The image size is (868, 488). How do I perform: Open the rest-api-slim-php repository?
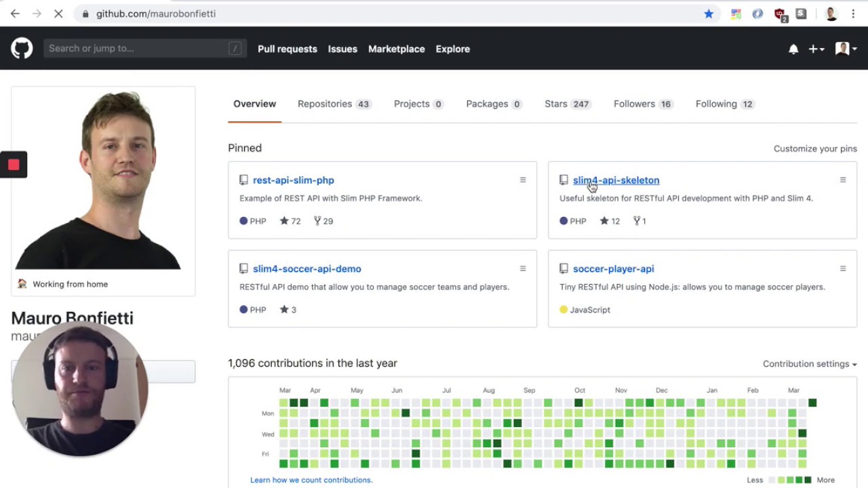[x=294, y=180]
